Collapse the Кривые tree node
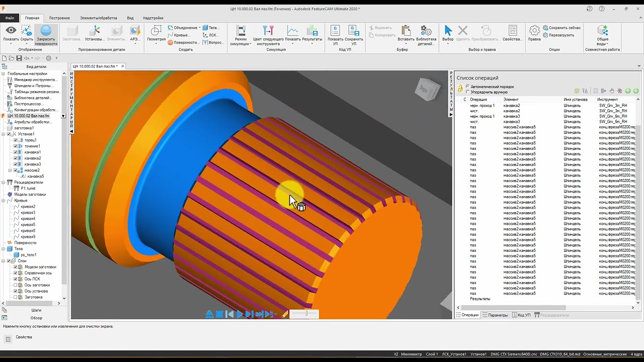Screen dimensions: 644x362 tap(4, 201)
